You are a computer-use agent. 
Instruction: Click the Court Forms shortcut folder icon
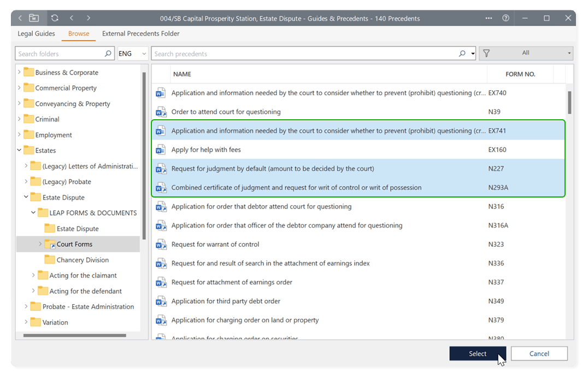50,245
